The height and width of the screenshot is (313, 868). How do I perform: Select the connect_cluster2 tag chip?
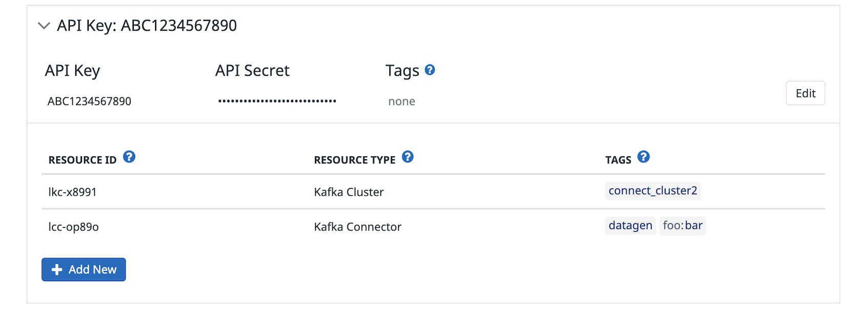653,191
